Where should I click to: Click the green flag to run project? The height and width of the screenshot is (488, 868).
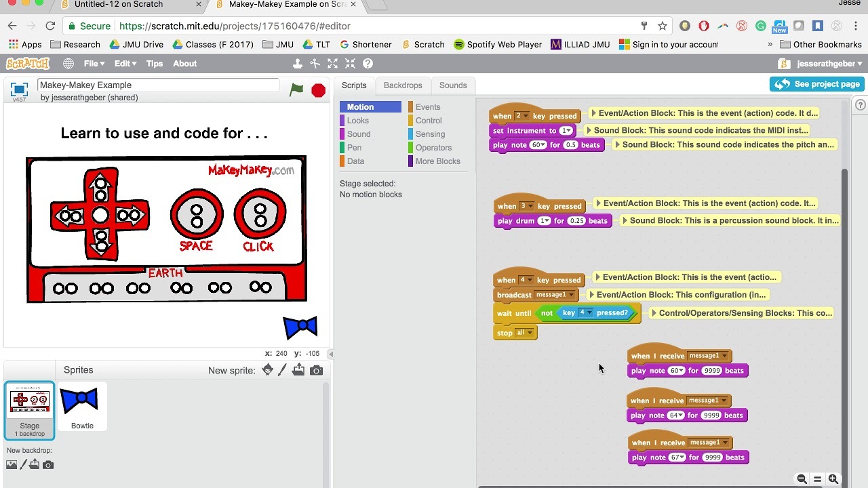pos(296,89)
